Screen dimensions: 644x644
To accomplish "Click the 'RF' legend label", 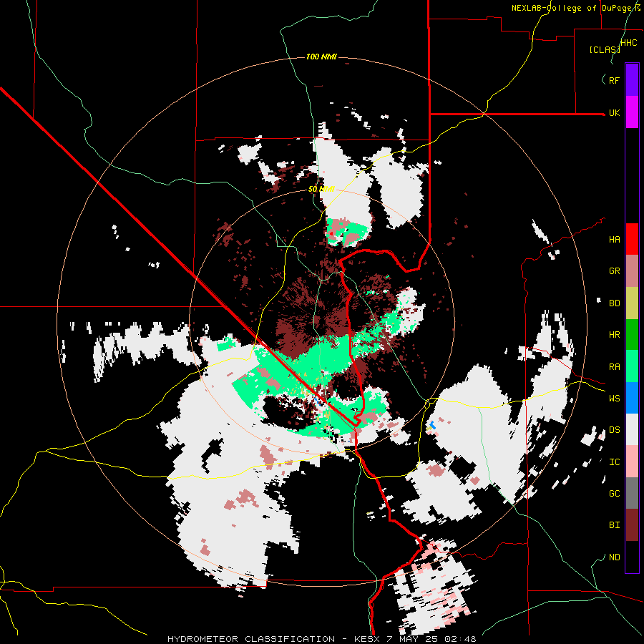I will pyautogui.click(x=614, y=80).
